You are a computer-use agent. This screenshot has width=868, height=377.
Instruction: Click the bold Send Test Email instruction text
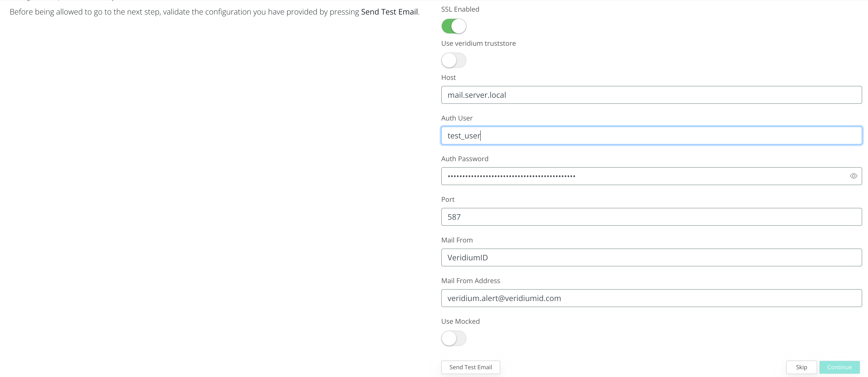coord(389,12)
